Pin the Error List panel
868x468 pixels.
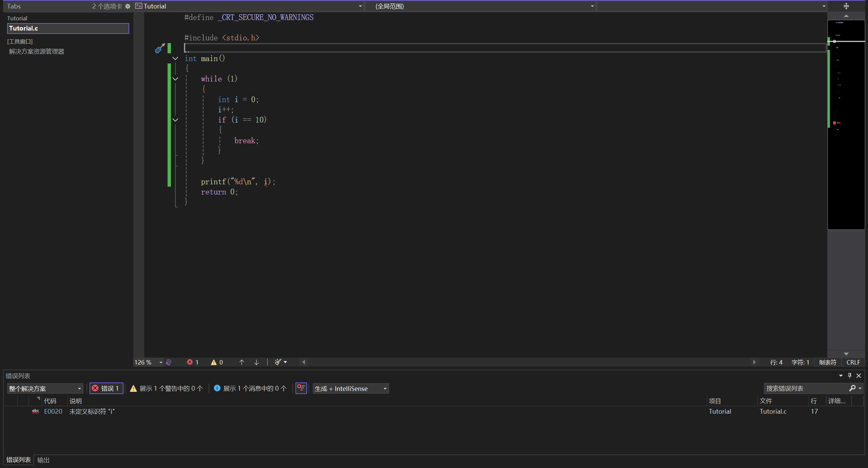click(x=850, y=375)
